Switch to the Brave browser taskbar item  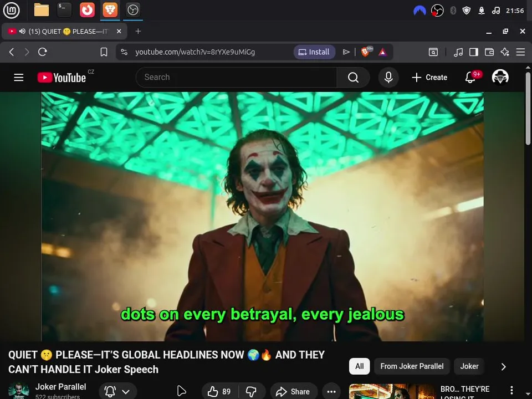click(110, 10)
